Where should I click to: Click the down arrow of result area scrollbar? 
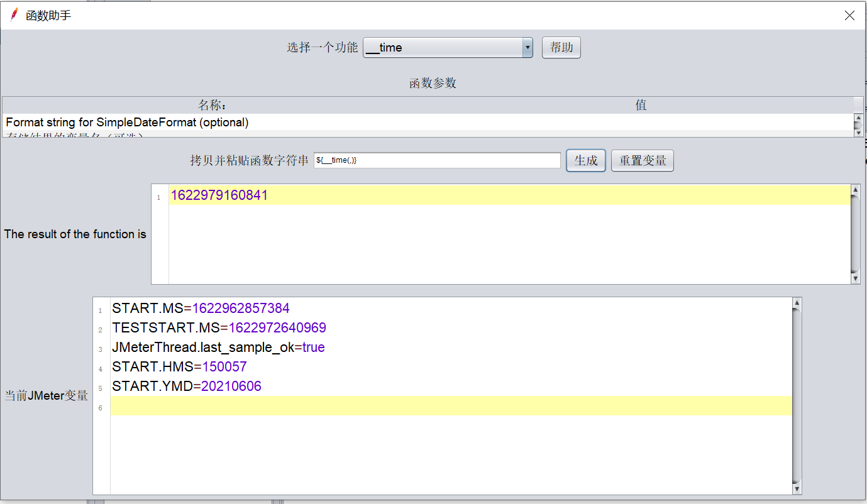click(855, 278)
